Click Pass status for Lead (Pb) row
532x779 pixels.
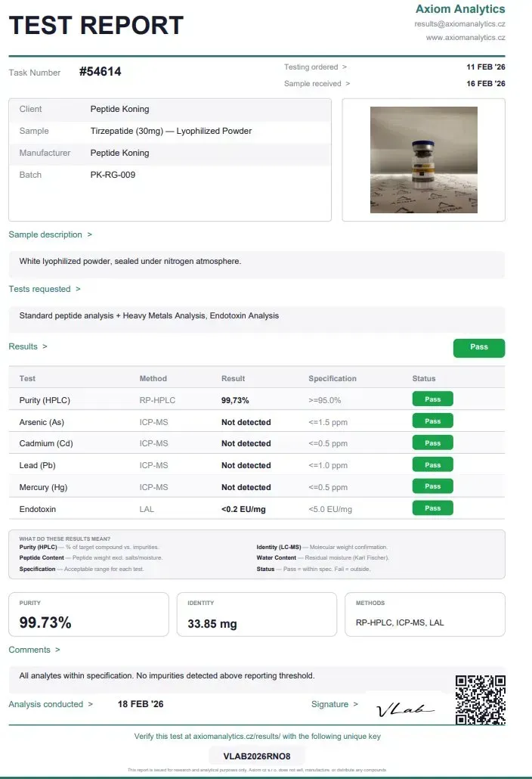[x=433, y=464]
